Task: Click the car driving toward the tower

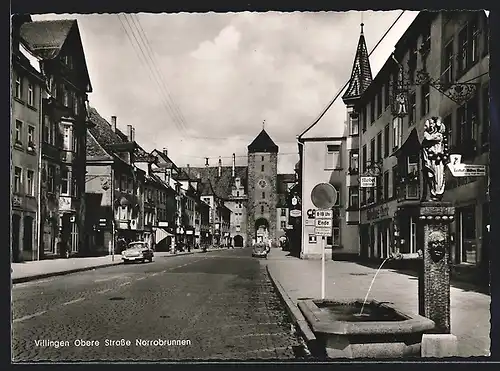Action: 260,250
